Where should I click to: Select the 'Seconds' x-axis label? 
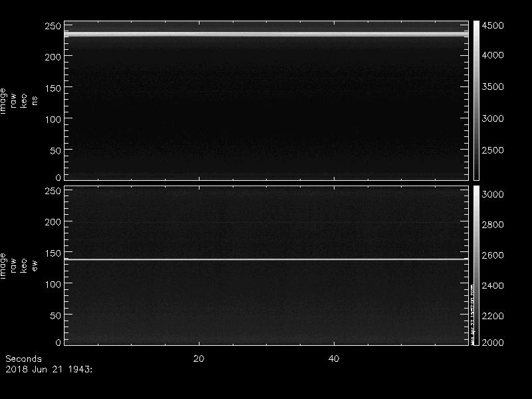23,358
